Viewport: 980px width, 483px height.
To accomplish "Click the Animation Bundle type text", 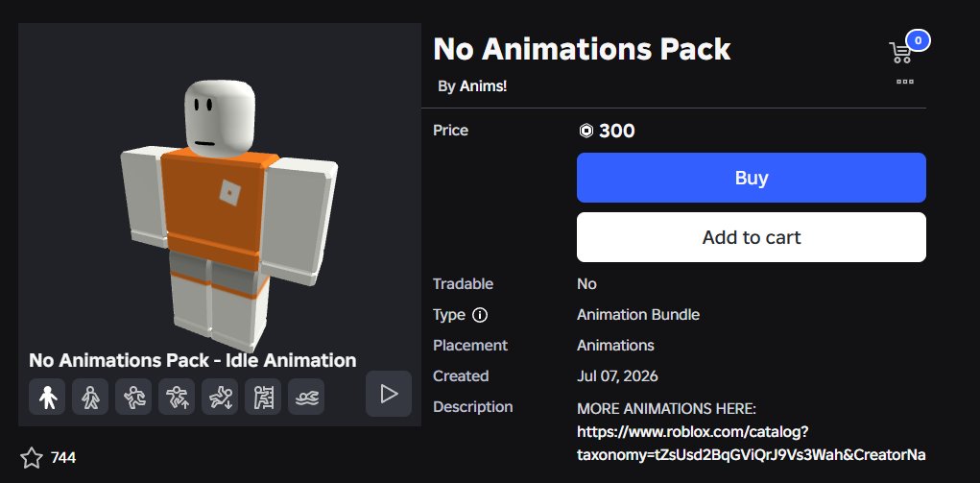I will 638,315.
